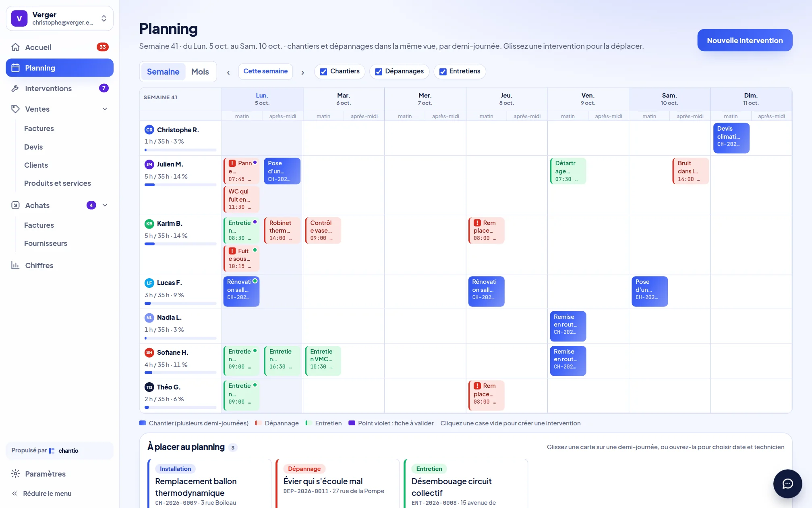The width and height of the screenshot is (812, 508).
Task: Go to next week arrow
Action: (x=302, y=72)
